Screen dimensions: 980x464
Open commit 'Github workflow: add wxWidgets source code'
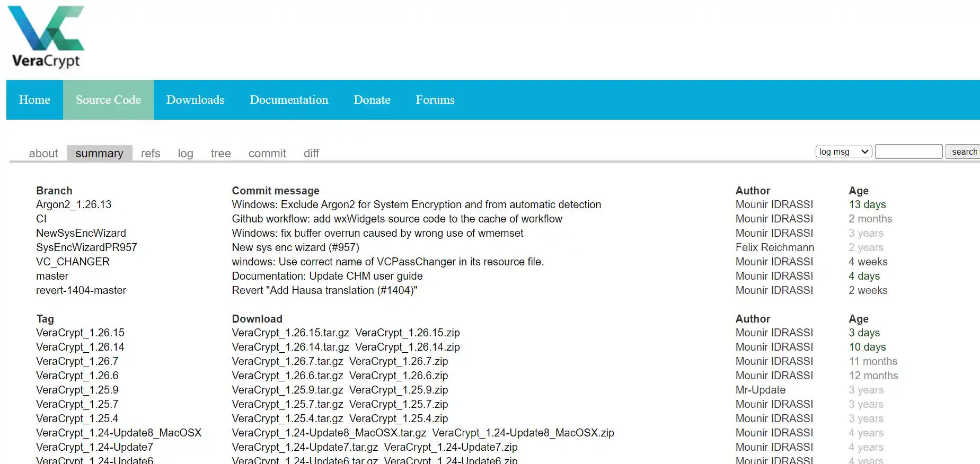397,219
